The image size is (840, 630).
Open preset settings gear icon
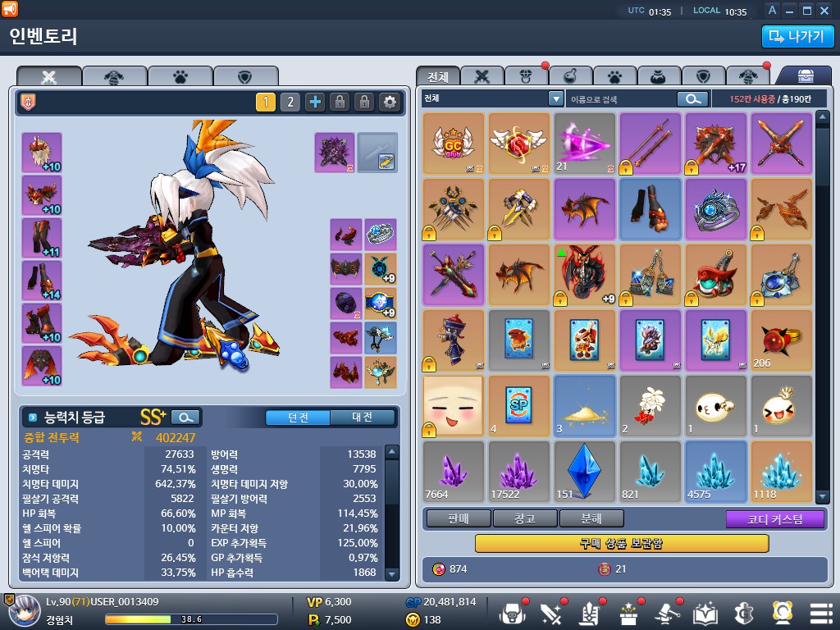(x=390, y=102)
